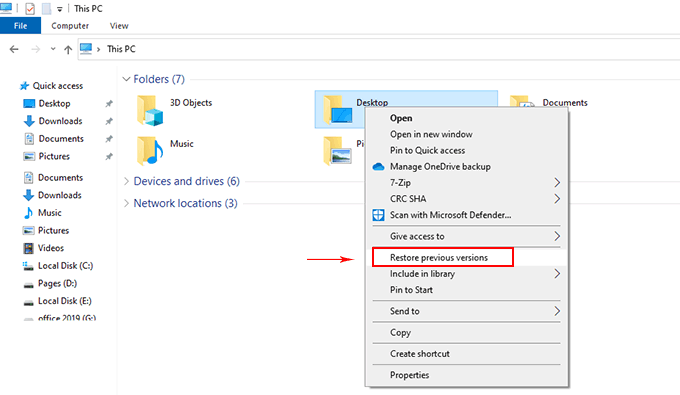This screenshot has width=680, height=395.
Task: Open the recent locations dropdown arrow
Action: pos(53,49)
